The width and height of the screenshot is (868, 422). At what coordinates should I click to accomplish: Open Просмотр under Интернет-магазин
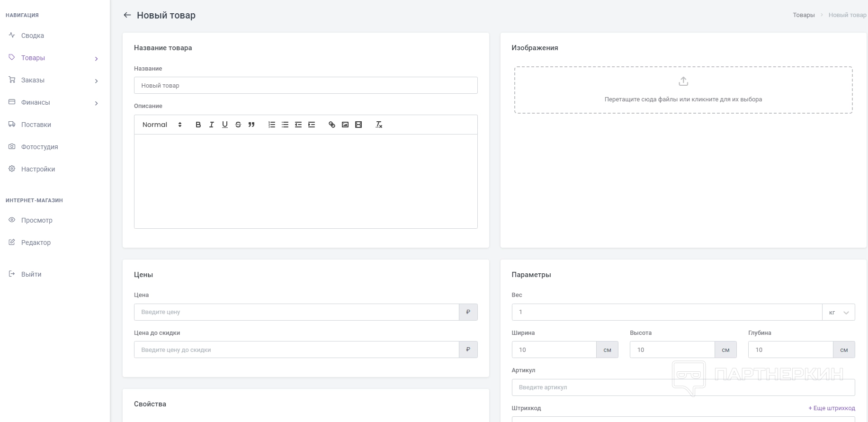tap(36, 220)
